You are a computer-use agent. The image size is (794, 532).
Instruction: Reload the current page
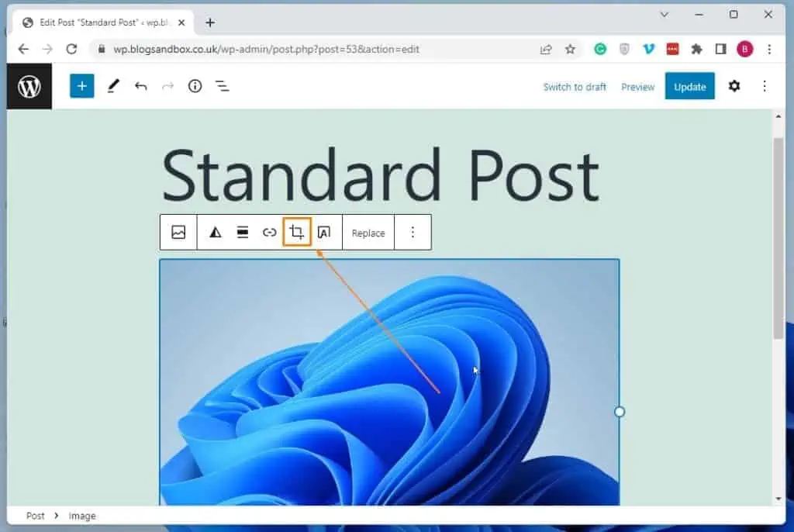71,49
